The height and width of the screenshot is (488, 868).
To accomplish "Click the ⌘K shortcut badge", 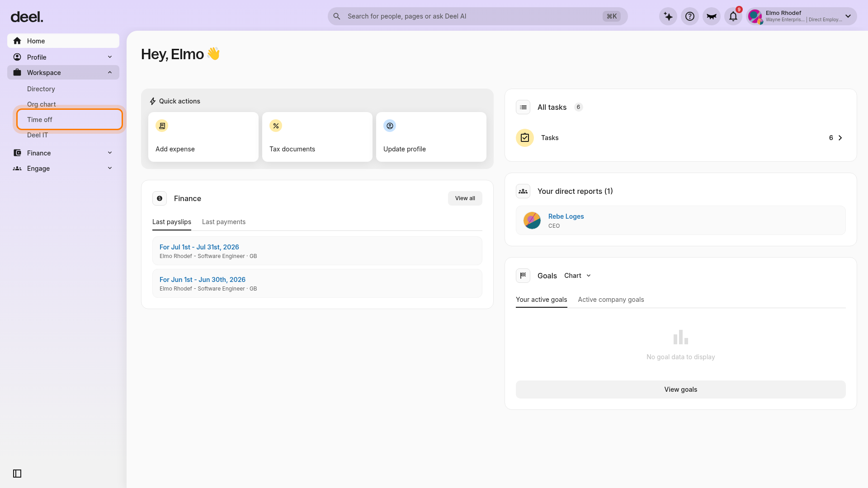I will pos(612,16).
